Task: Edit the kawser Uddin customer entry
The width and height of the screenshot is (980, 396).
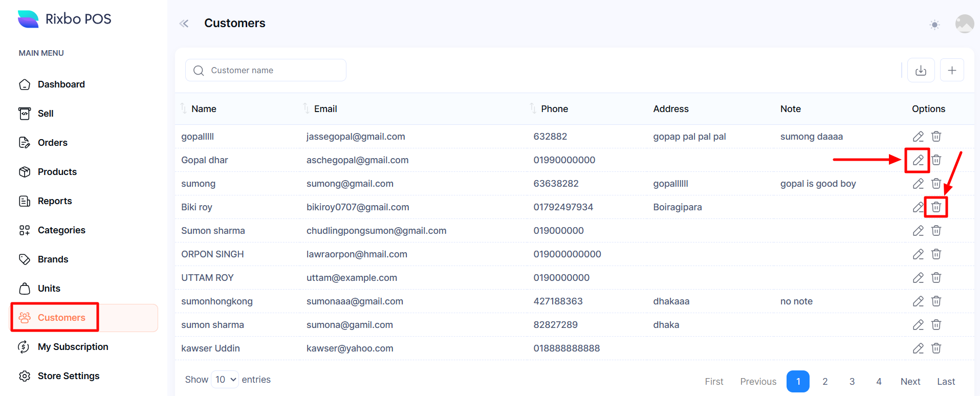Action: pos(918,348)
